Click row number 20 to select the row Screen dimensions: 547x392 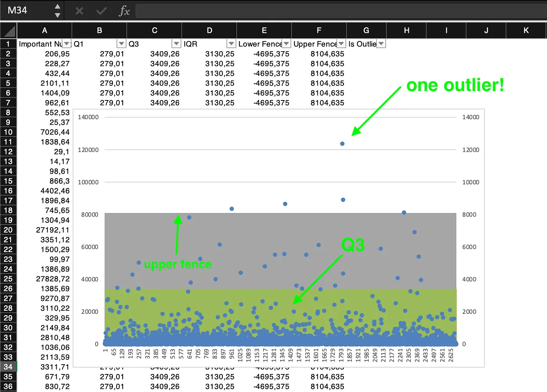pos(8,230)
